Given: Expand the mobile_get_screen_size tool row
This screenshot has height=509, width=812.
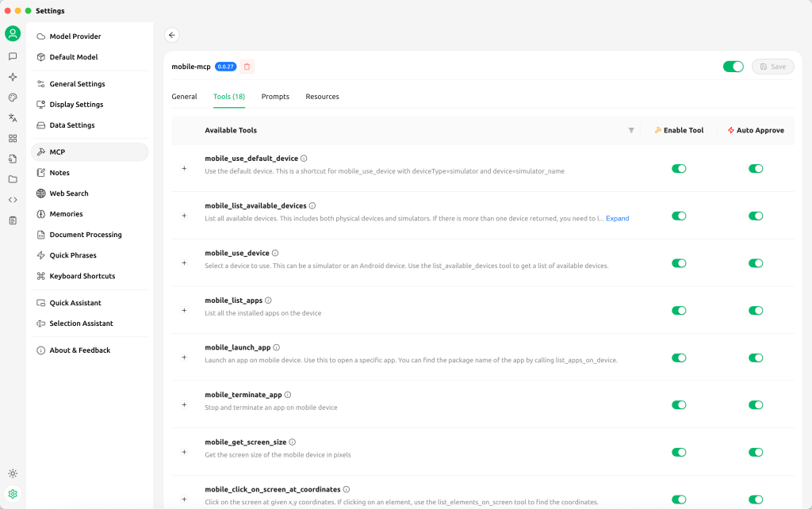Looking at the screenshot, I should point(184,452).
